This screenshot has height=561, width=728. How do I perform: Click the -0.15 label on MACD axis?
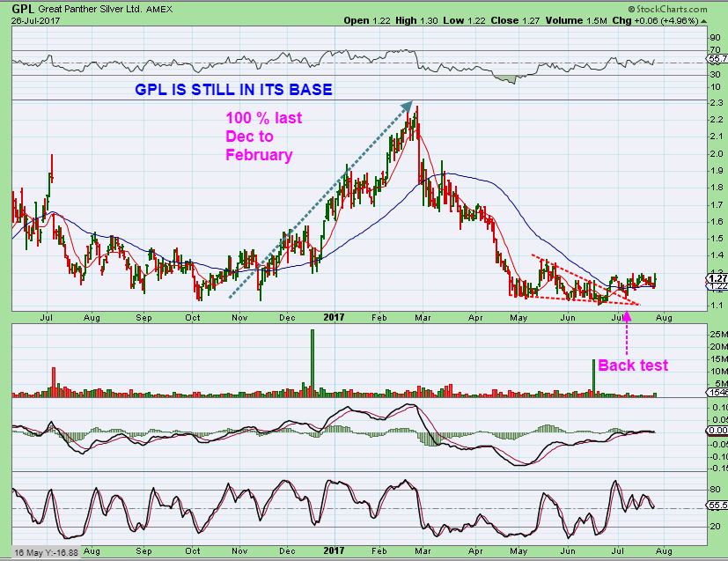(718, 469)
